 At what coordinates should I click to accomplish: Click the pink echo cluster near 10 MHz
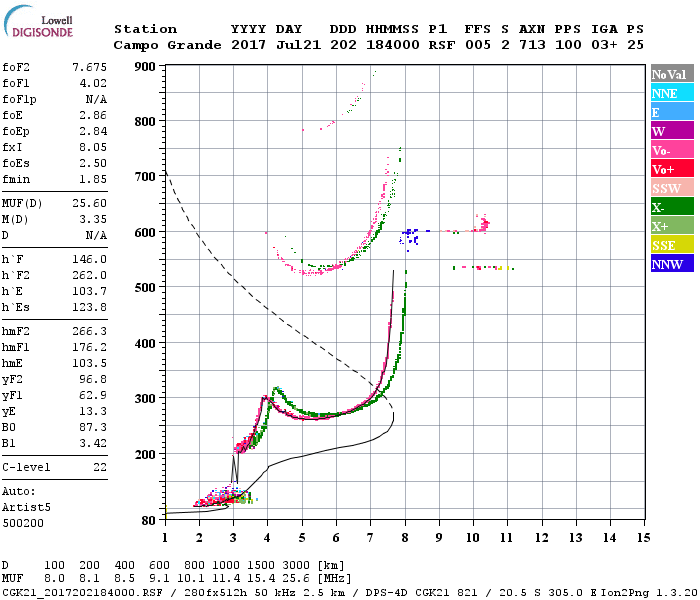(x=483, y=223)
